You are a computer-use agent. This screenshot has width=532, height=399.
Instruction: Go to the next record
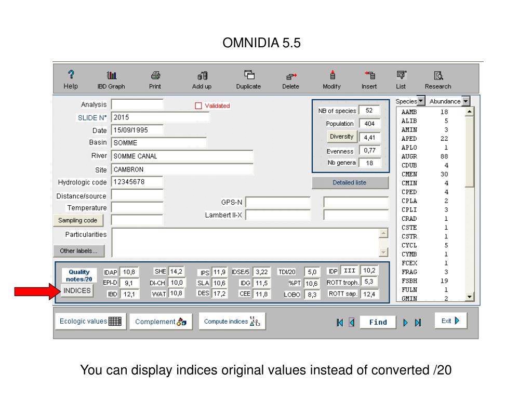pyautogui.click(x=405, y=322)
